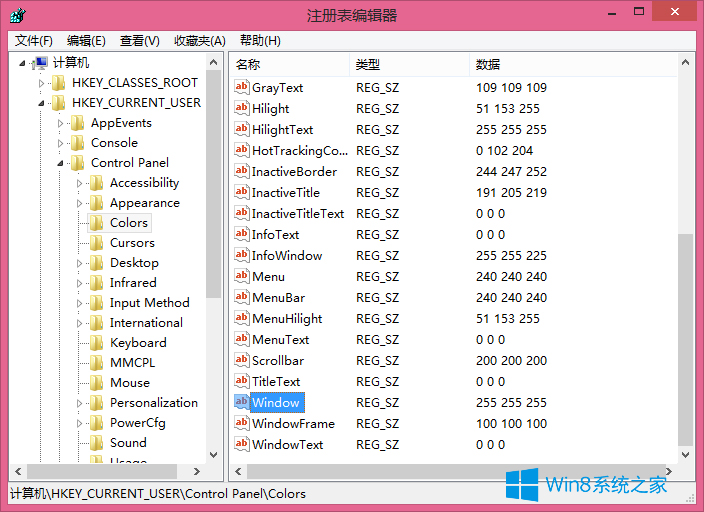Viewport: 704px width, 512px height.
Task: Click the Cursors folder icon
Action: [x=96, y=243]
